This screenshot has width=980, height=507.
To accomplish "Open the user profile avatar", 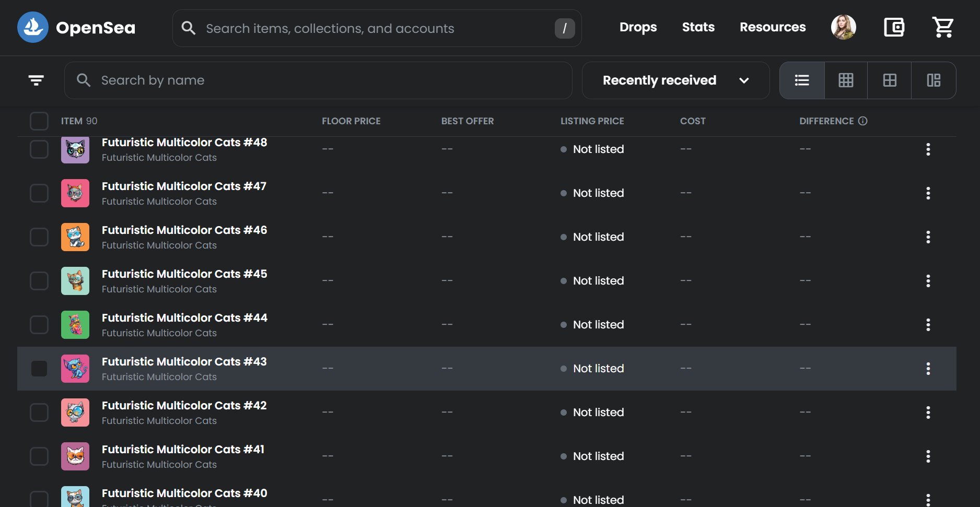I will point(843,27).
